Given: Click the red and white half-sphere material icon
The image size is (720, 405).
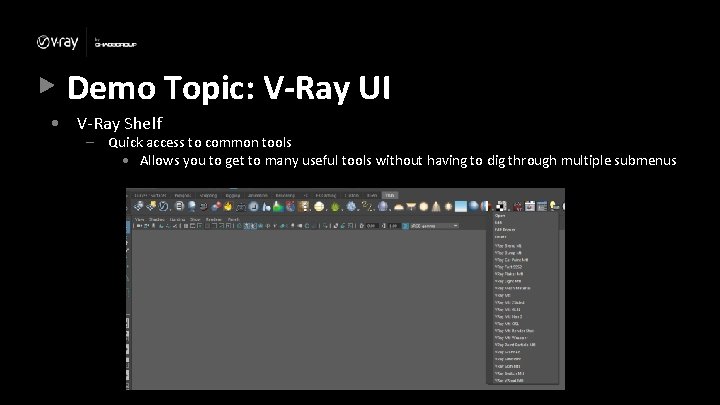Looking at the screenshot, I should (x=485, y=207).
